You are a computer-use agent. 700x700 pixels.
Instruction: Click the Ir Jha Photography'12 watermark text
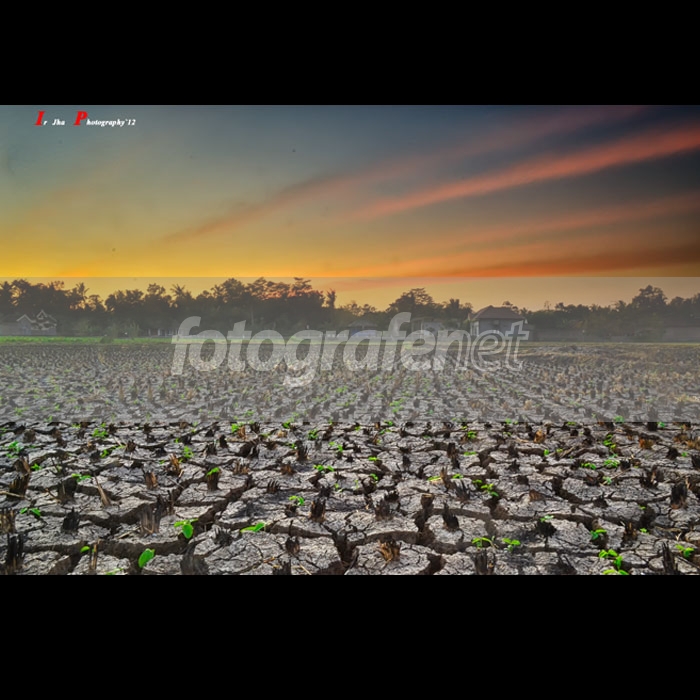[x=85, y=119]
